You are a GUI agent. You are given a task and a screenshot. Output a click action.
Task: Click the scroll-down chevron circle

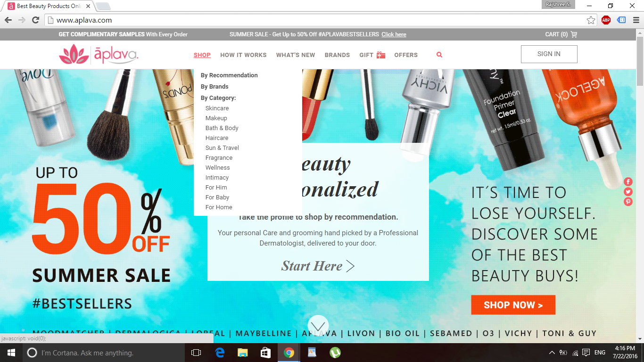[x=318, y=326]
